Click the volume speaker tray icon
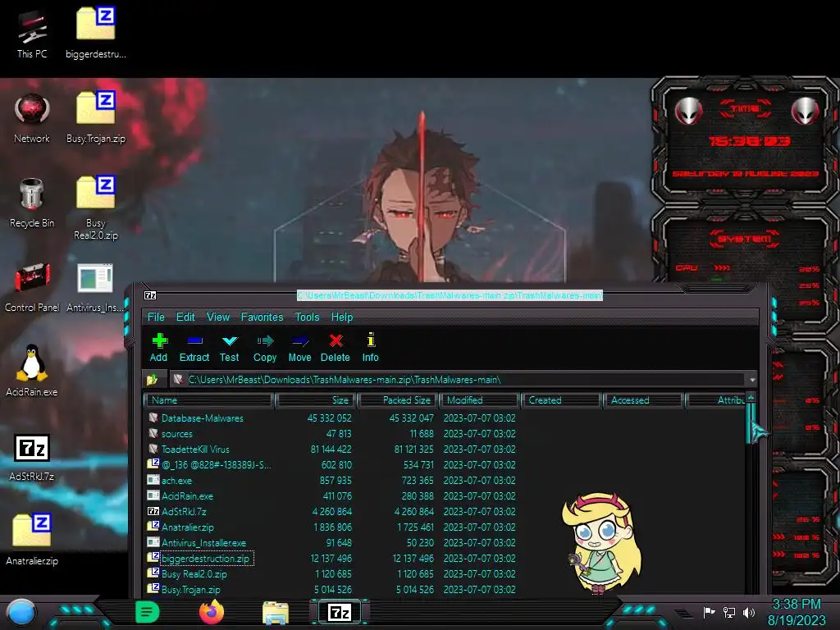Screen dimensions: 840x630 tap(749, 612)
